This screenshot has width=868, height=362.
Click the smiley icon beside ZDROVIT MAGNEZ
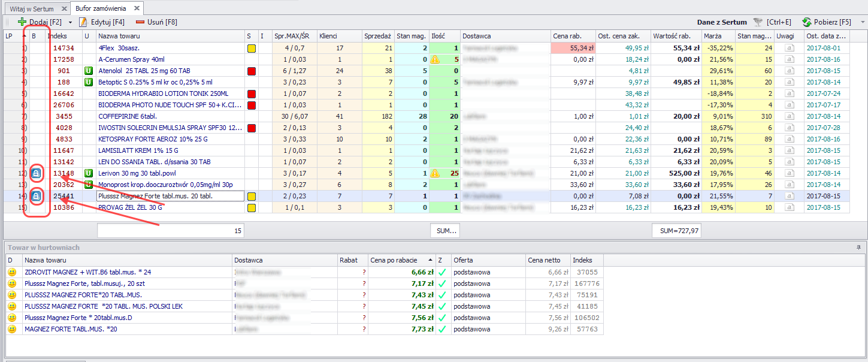pyautogui.click(x=12, y=272)
